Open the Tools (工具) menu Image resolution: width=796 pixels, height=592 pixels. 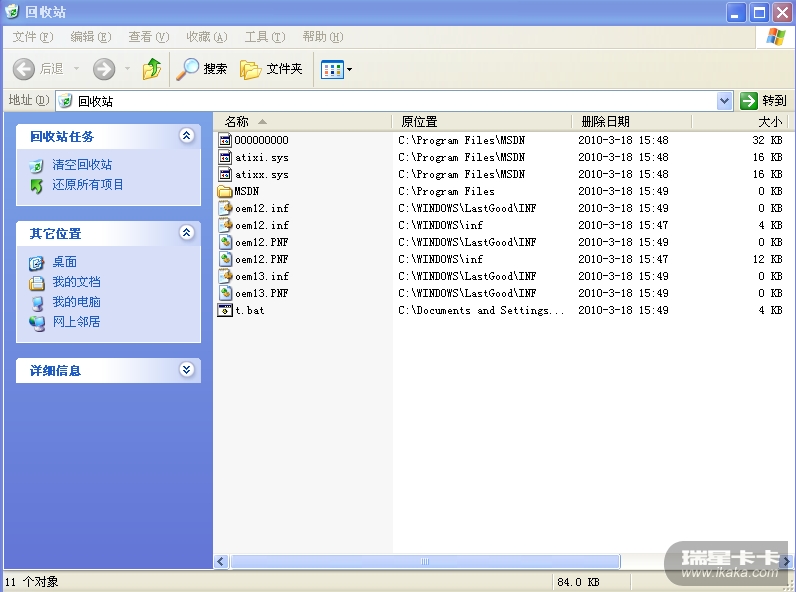pos(264,37)
